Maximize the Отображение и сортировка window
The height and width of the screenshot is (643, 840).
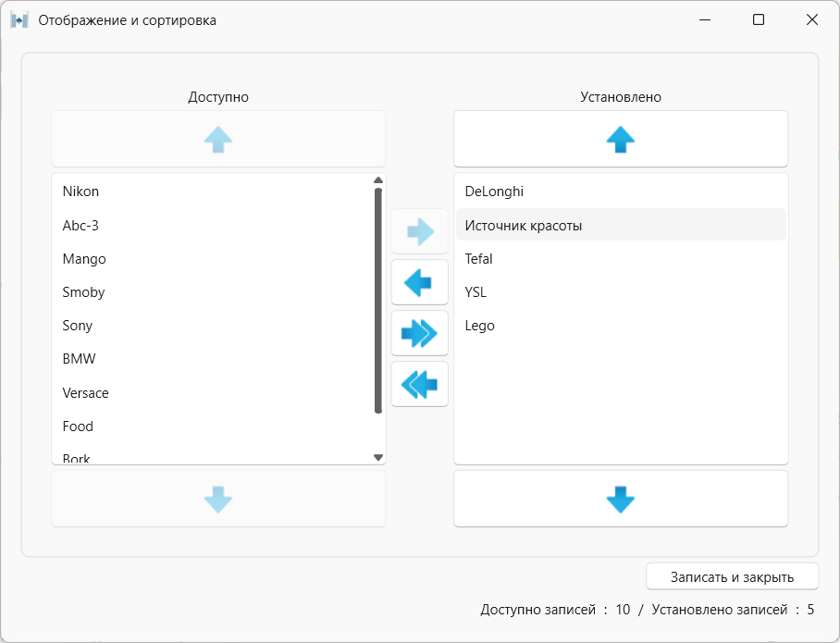tap(759, 19)
